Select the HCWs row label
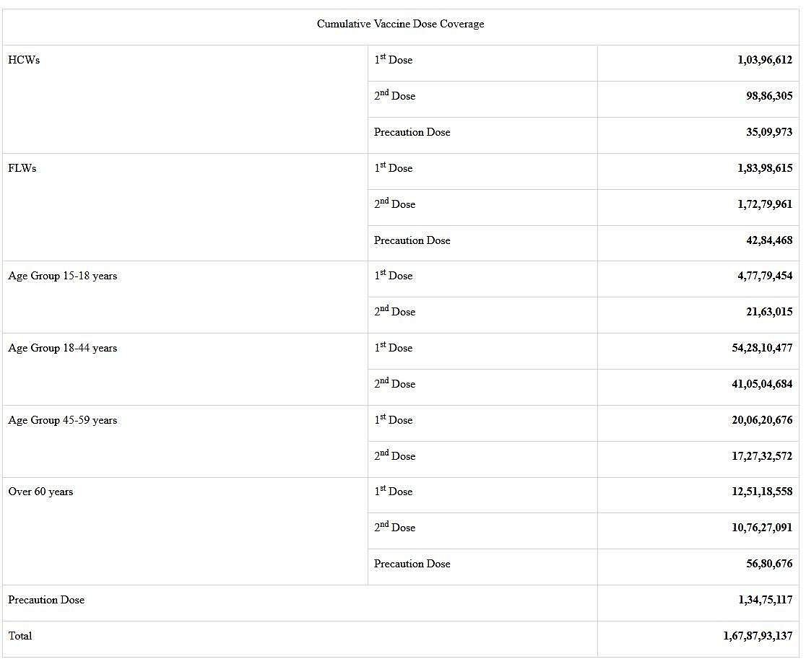 pyautogui.click(x=24, y=60)
